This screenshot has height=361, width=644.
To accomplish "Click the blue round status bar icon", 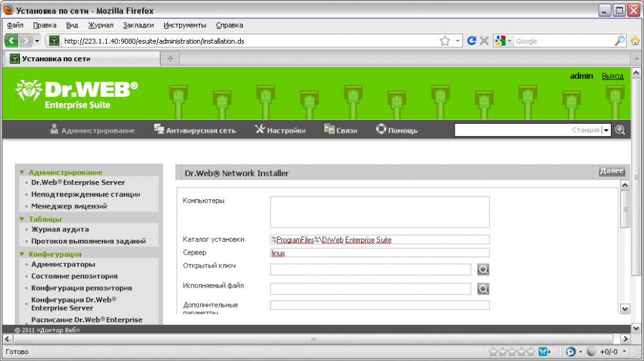I will click(x=570, y=351).
